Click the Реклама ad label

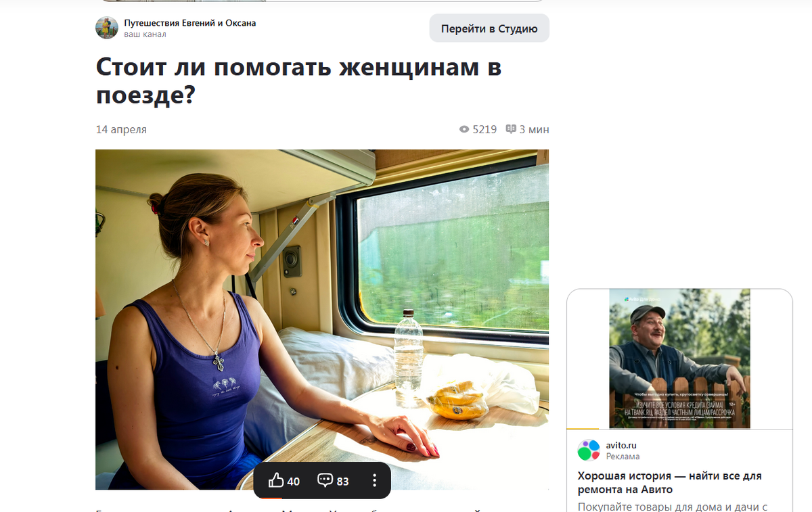tap(623, 457)
